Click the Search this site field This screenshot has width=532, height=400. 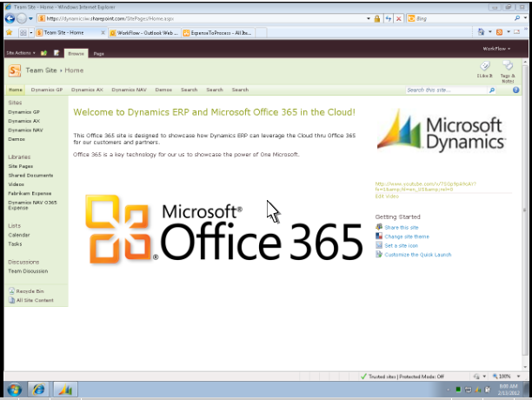click(446, 90)
